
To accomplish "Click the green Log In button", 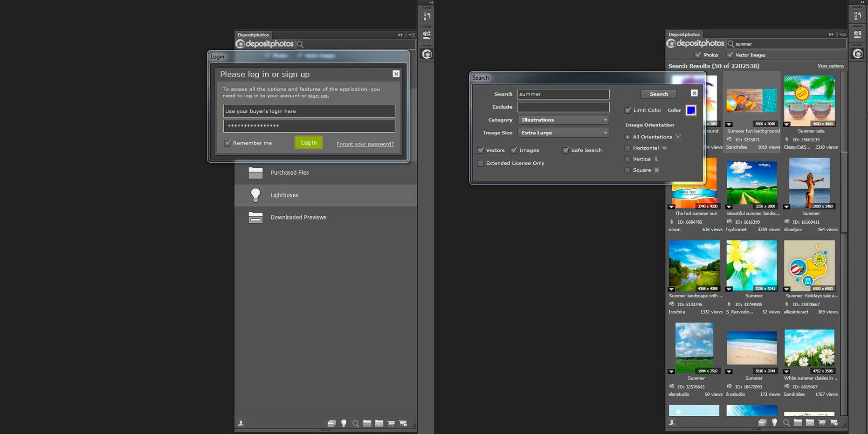I will [309, 143].
